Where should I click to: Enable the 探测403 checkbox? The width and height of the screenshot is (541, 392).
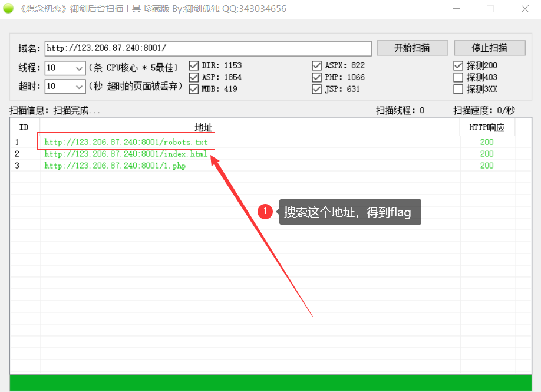(458, 77)
